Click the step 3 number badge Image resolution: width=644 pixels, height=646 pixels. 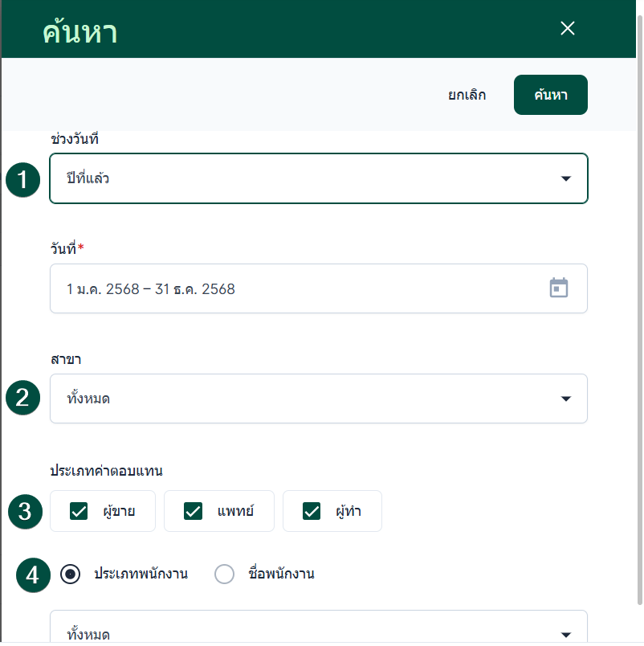click(25, 512)
